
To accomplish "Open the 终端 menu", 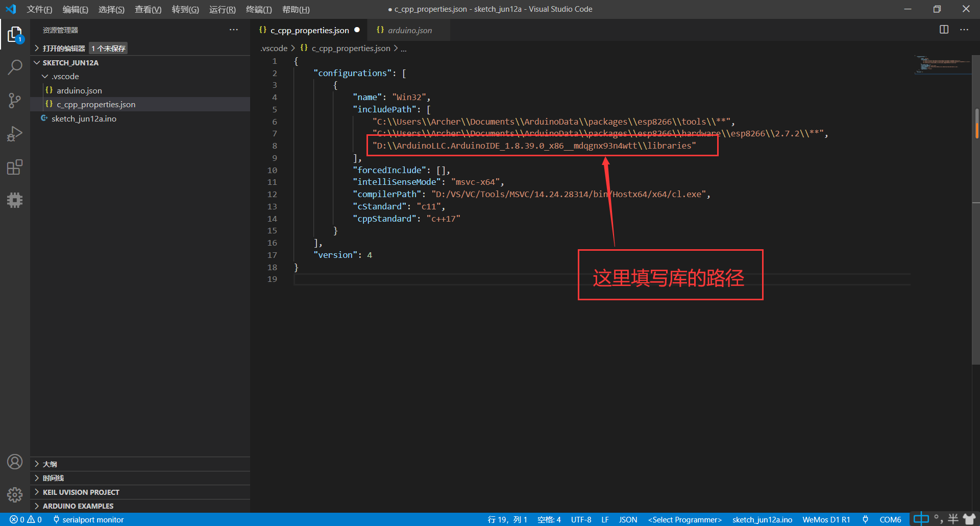I will [258, 9].
